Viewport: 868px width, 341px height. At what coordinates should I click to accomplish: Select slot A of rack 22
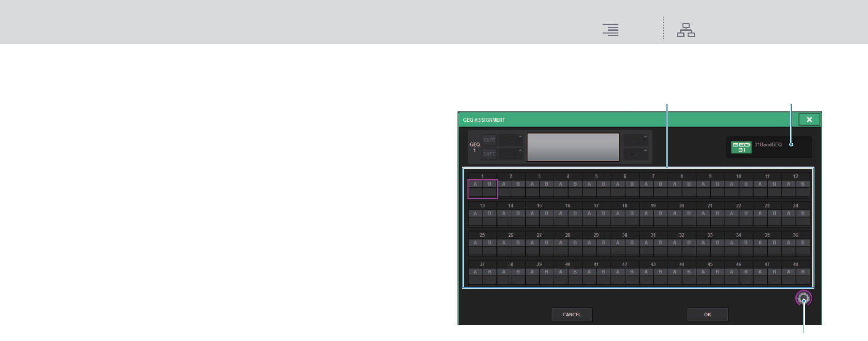pos(731,218)
